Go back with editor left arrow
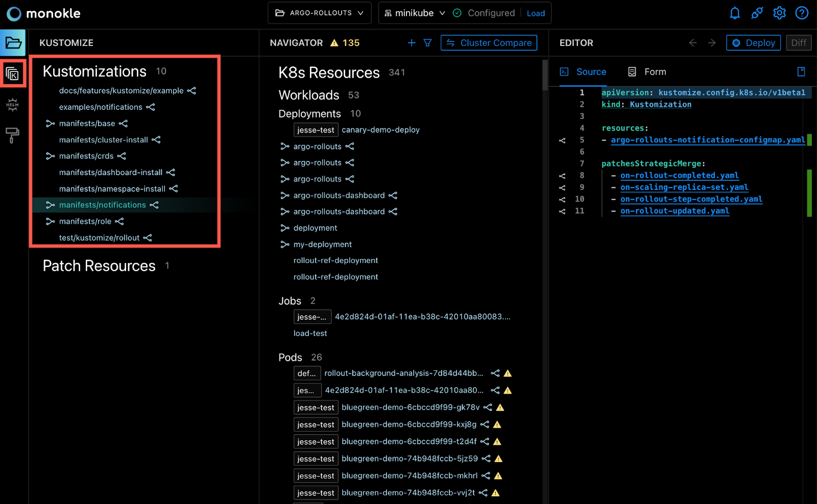 point(693,43)
